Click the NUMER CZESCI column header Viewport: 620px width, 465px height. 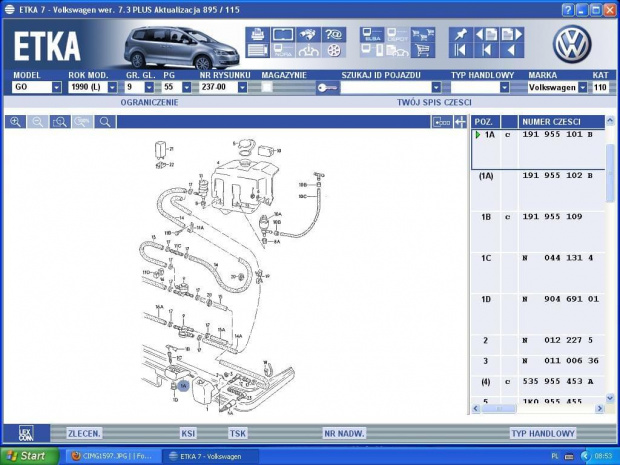pyautogui.click(x=561, y=122)
